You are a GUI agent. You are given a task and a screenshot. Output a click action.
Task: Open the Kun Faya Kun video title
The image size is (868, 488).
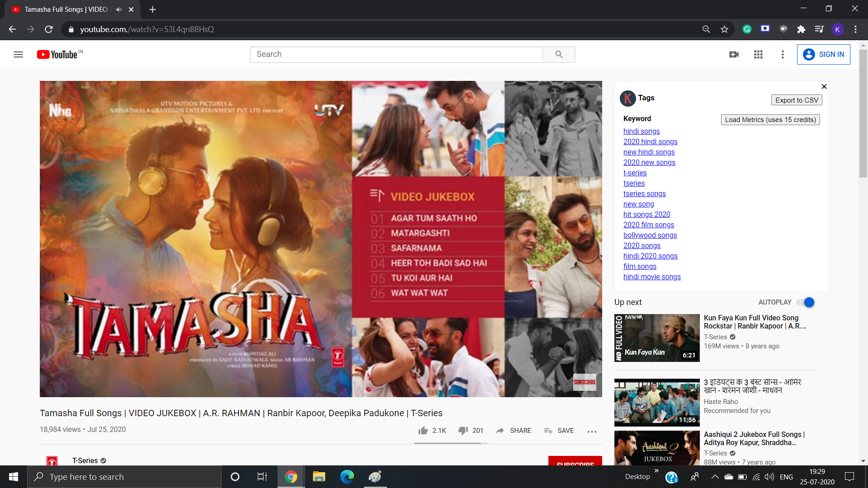tap(755, 322)
